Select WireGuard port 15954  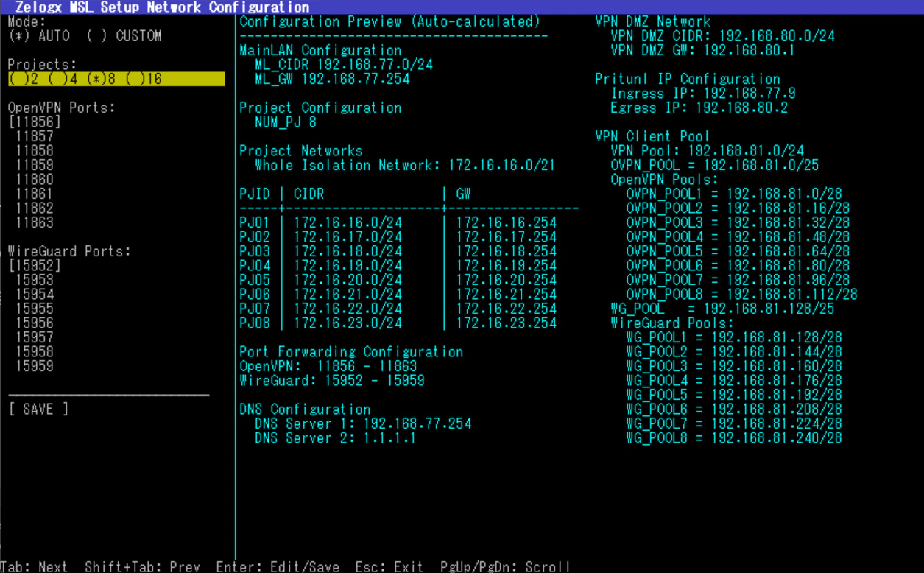click(35, 294)
